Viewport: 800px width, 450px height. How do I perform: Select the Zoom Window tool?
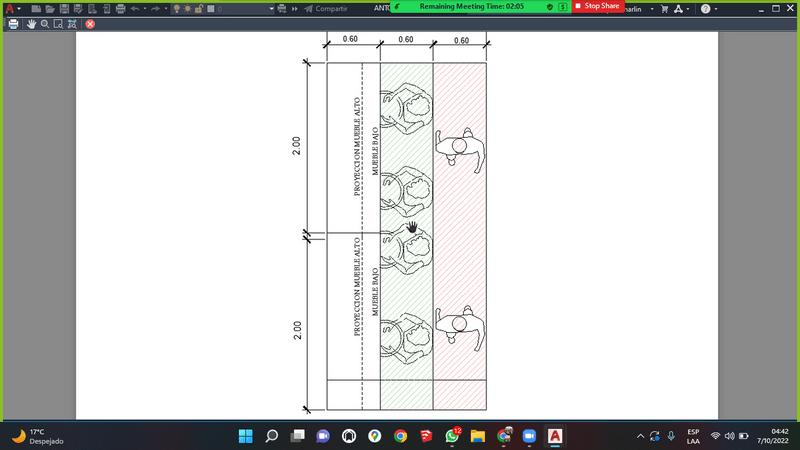(58, 24)
